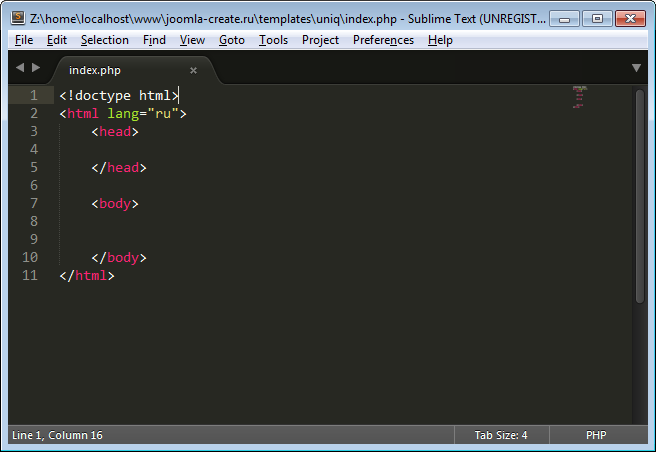Open the Find menu
656x452 pixels.
pos(154,40)
